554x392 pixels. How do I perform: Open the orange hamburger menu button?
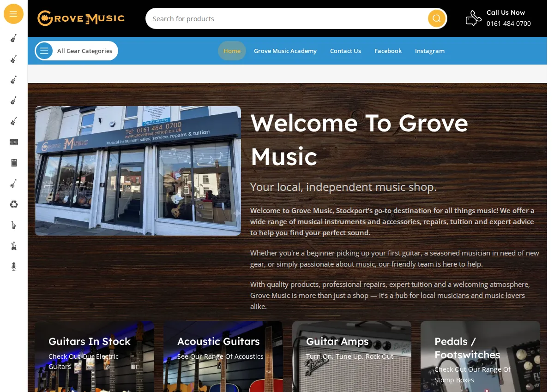(x=13, y=14)
